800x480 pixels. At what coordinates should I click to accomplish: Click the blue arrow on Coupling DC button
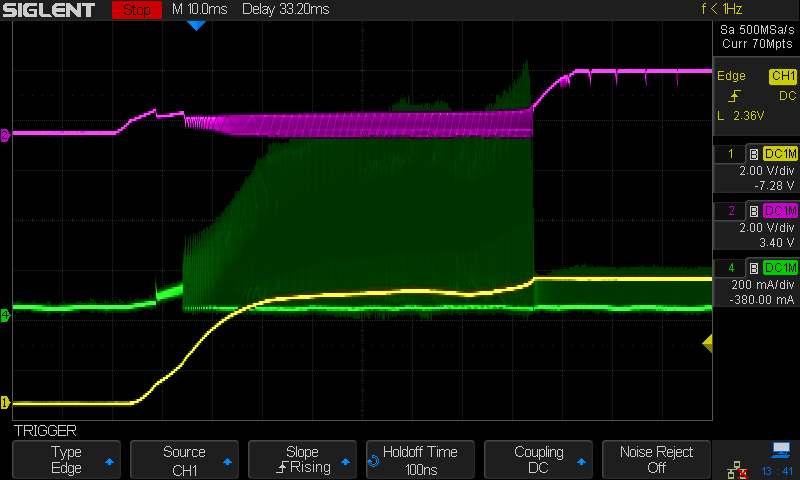581,462
